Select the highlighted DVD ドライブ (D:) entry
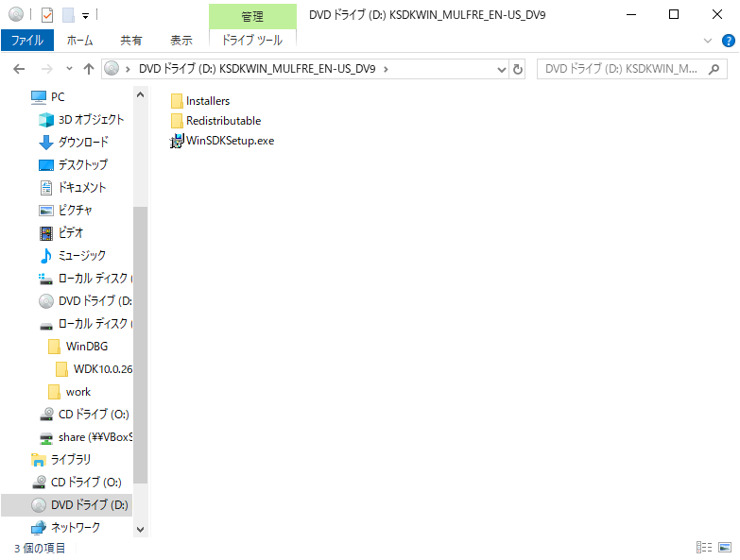 click(66, 505)
